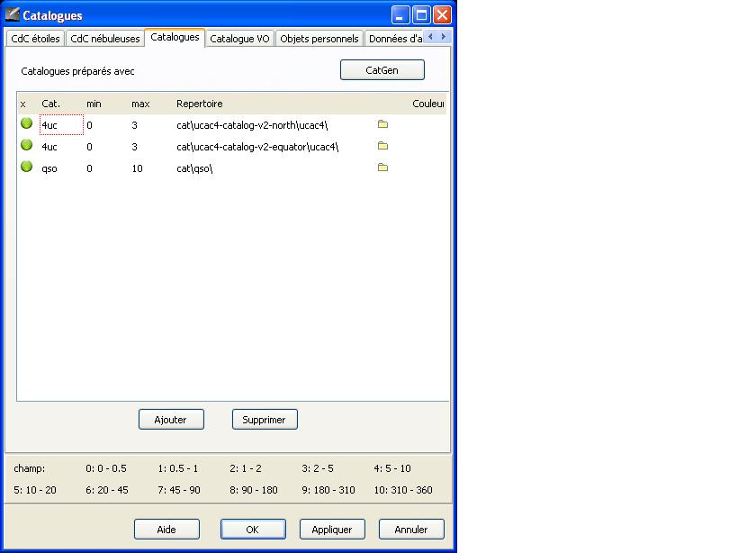The width and height of the screenshot is (756, 553).
Task: Open the partially hidden Données tab
Action: 395,39
